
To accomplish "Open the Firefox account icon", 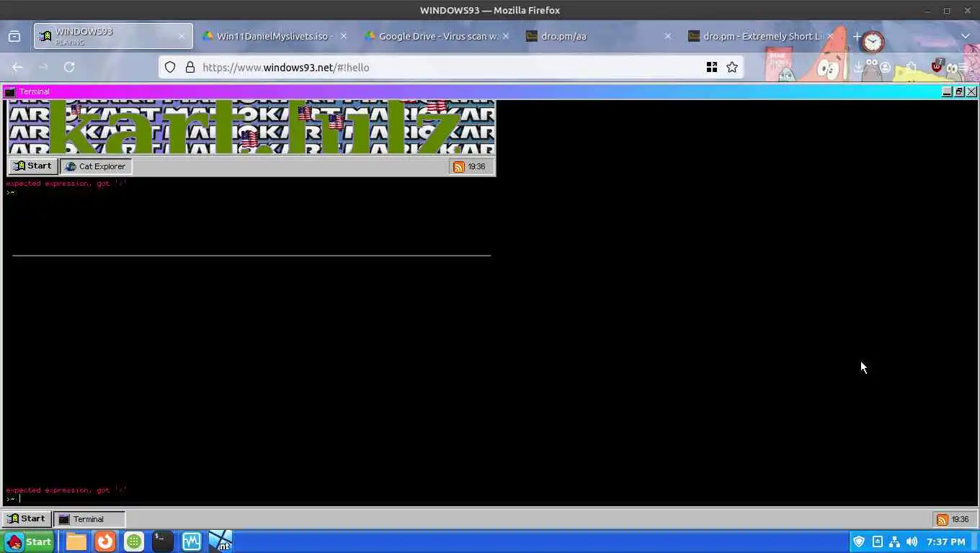I will (885, 67).
